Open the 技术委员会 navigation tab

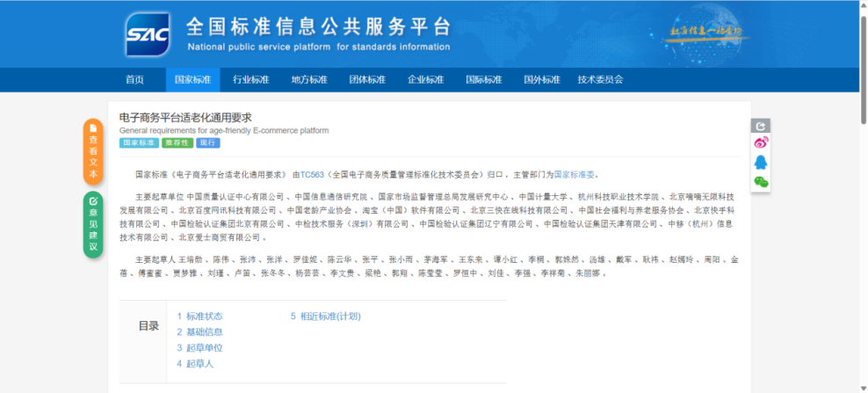coord(600,80)
